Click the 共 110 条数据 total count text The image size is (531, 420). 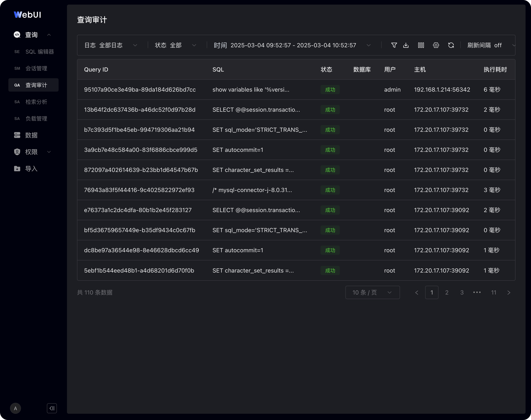(x=95, y=292)
